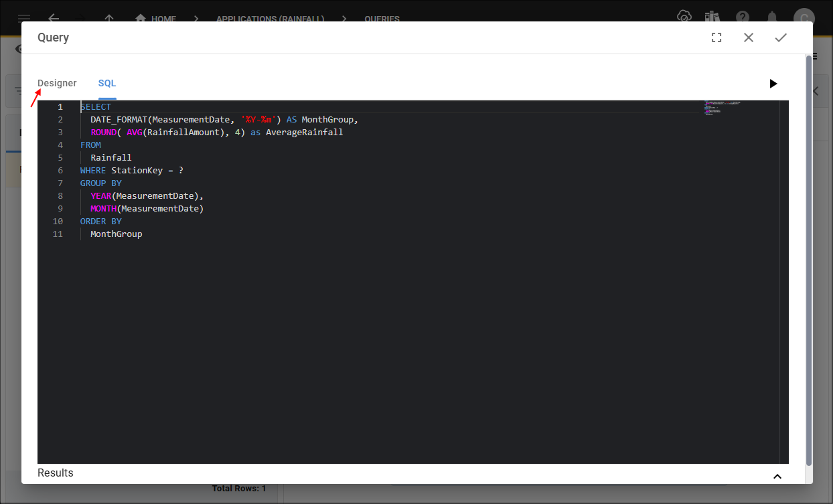Expand the Results panel chevron
The width and height of the screenshot is (833, 504).
(x=777, y=477)
